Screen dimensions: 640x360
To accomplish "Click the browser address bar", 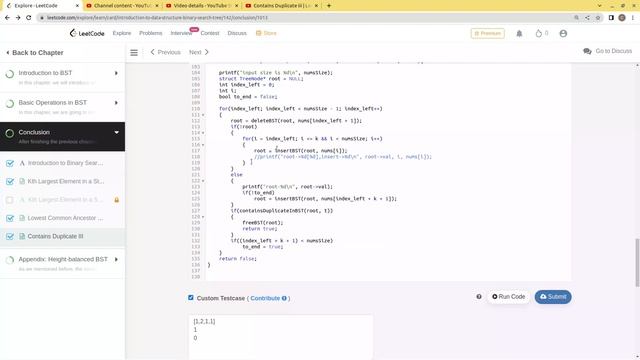I will (306, 18).
